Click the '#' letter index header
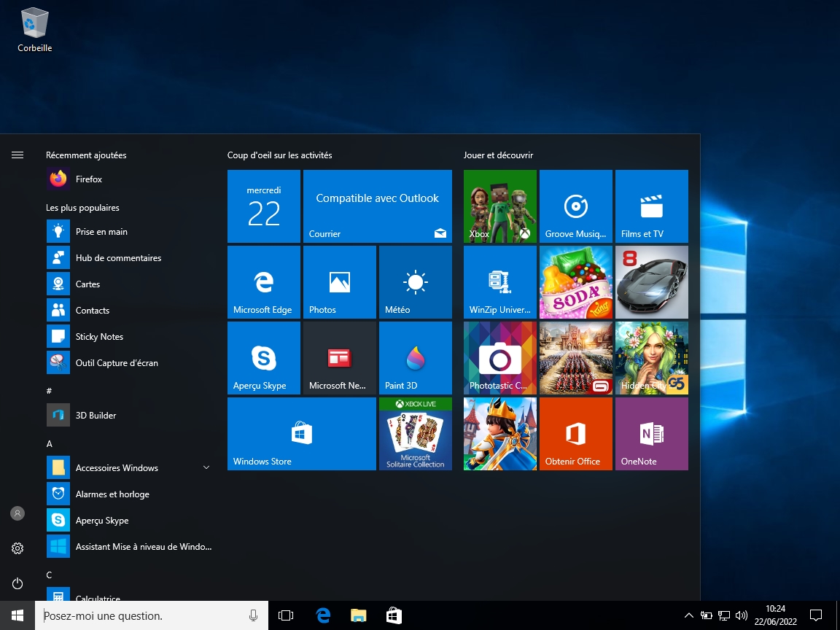 pyautogui.click(x=49, y=391)
